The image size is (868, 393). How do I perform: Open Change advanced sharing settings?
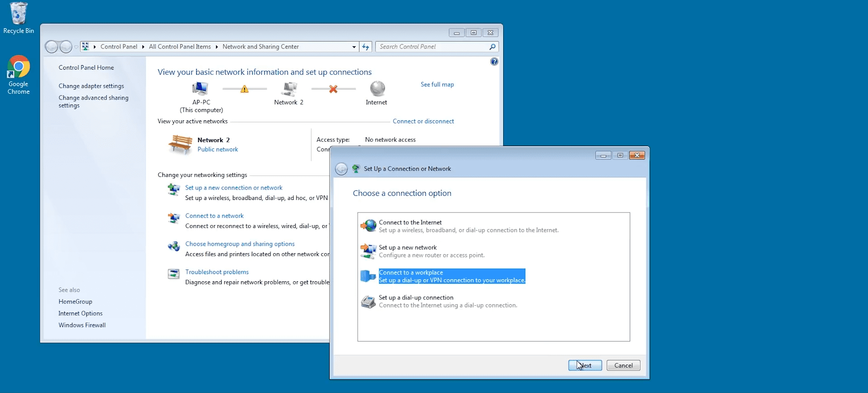[94, 101]
